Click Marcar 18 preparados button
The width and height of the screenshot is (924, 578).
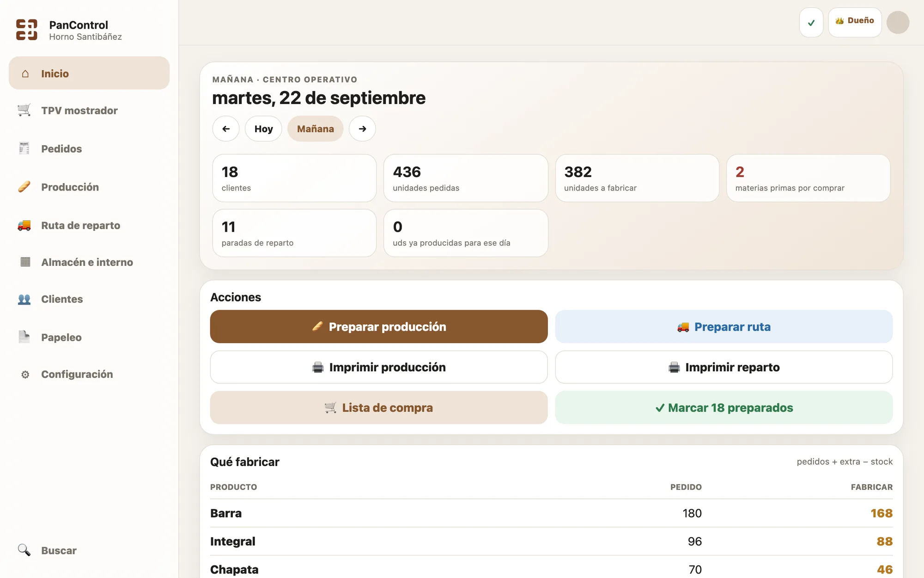click(724, 407)
